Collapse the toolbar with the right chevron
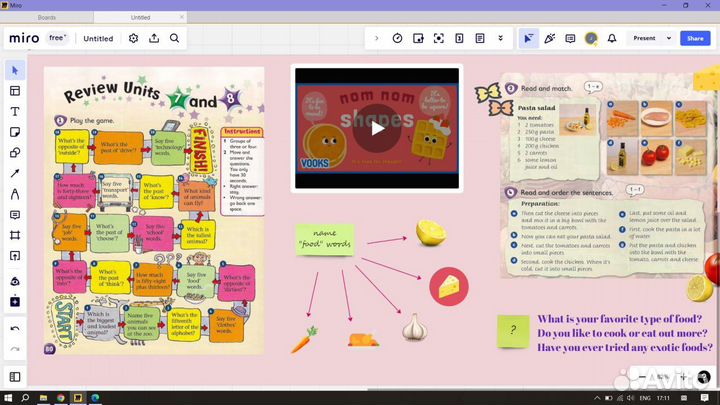720x405 pixels. (x=376, y=38)
